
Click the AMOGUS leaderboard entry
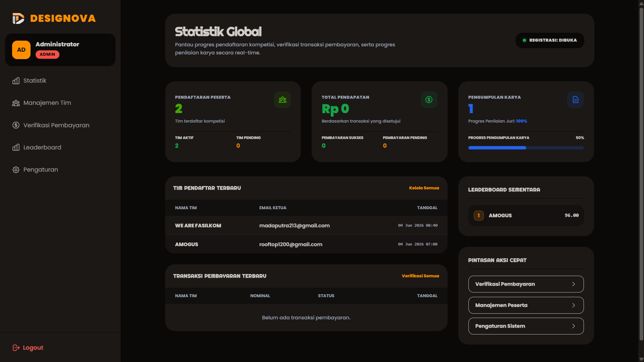526,216
